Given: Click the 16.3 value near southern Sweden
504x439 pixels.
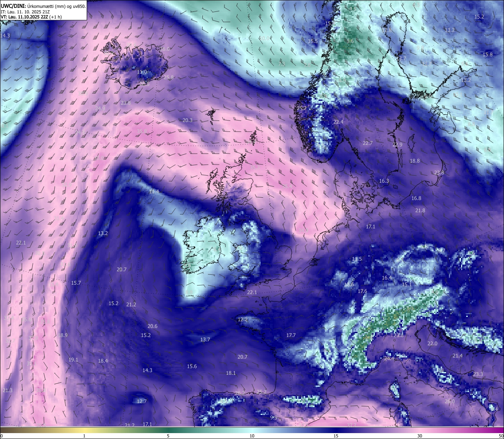Looking at the screenshot, I should 384,181.
